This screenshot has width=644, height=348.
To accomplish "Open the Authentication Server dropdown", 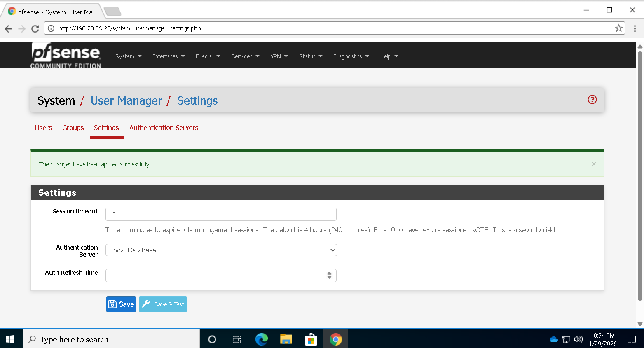I will click(x=221, y=250).
